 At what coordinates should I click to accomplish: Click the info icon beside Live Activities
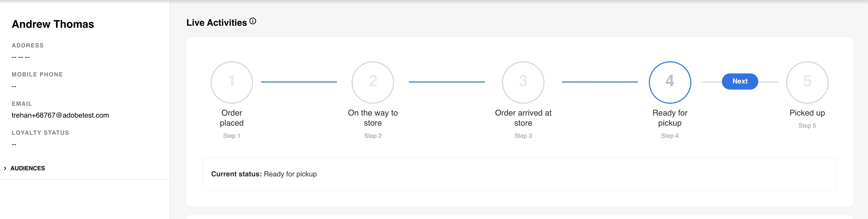pyautogui.click(x=253, y=21)
